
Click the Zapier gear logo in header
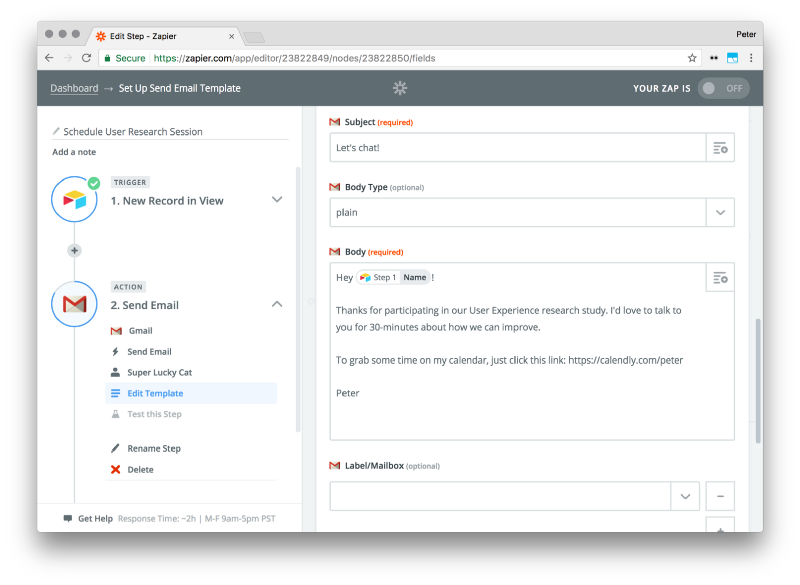400,88
